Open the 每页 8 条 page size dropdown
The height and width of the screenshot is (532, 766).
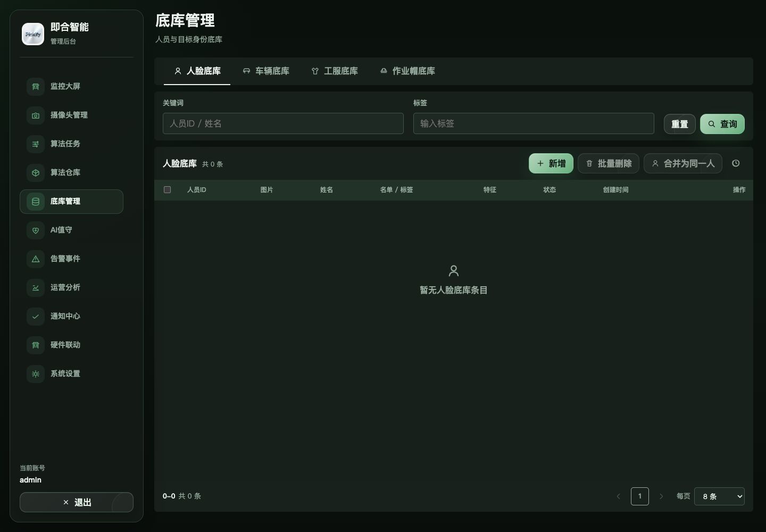pyautogui.click(x=719, y=496)
